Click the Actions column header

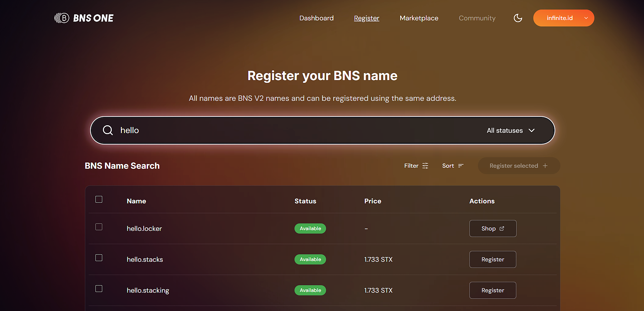tap(482, 201)
